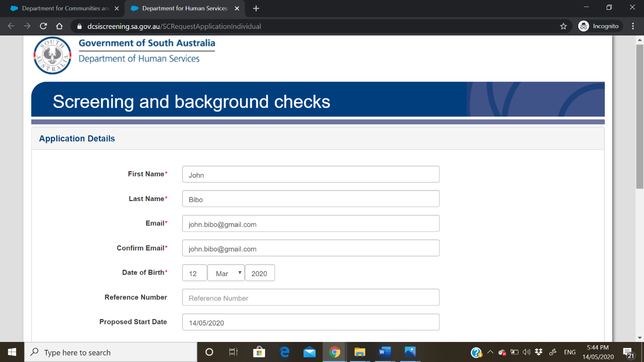Click the Government of South Australia logo
644x362 pixels.
click(x=124, y=56)
